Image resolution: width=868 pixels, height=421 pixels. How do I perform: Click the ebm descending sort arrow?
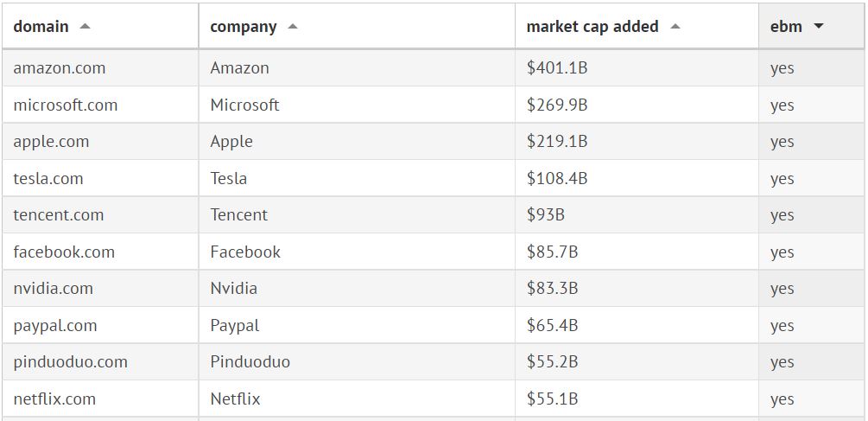point(819,27)
